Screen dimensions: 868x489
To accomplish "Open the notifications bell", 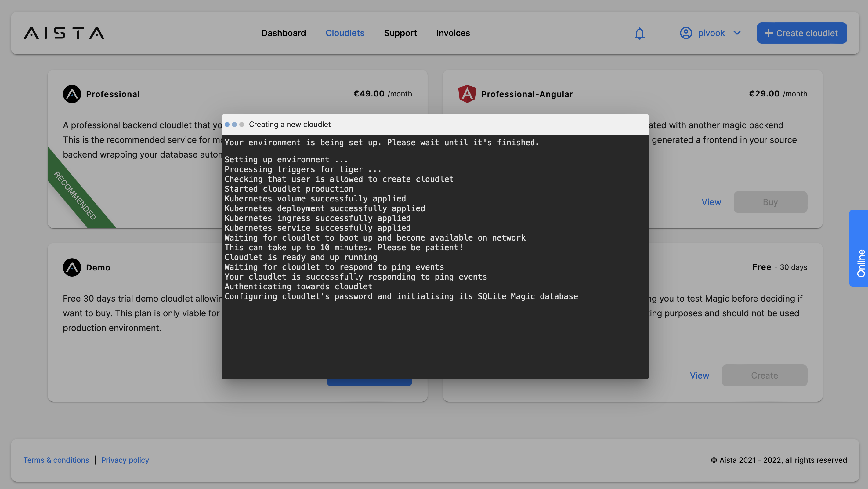I will pos(639,33).
